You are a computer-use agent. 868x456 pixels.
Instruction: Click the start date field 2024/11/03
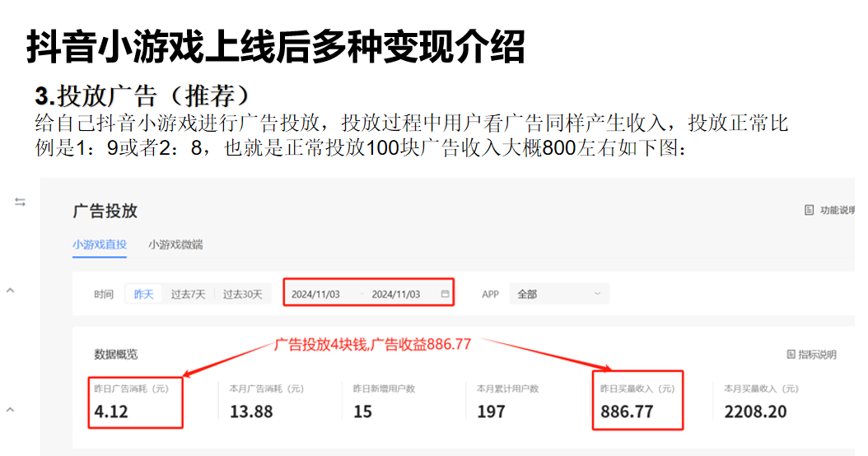coord(315,294)
